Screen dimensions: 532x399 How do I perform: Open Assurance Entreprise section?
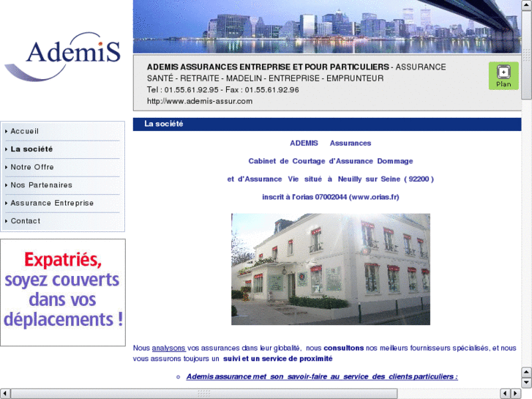click(x=52, y=203)
